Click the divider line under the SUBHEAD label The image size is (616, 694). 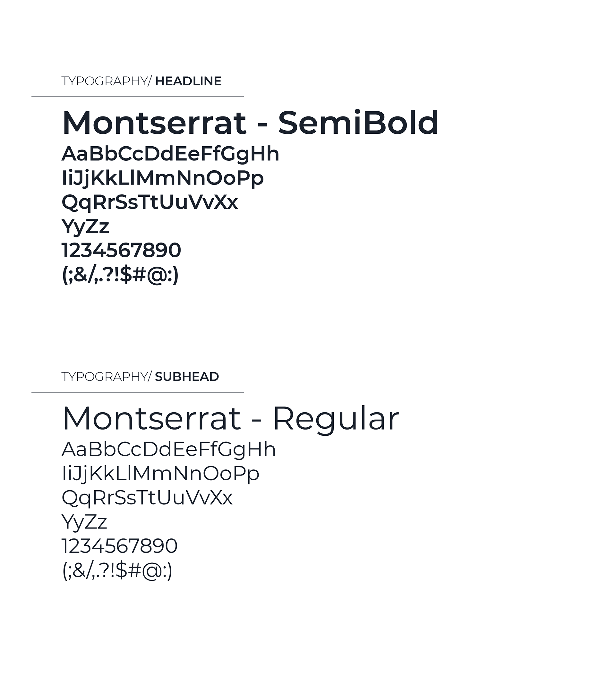138,392
